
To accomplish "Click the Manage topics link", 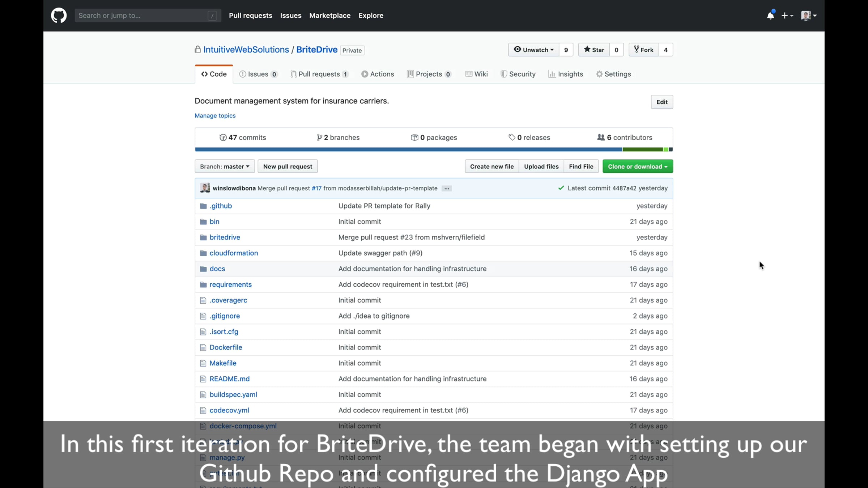I will click(x=215, y=116).
